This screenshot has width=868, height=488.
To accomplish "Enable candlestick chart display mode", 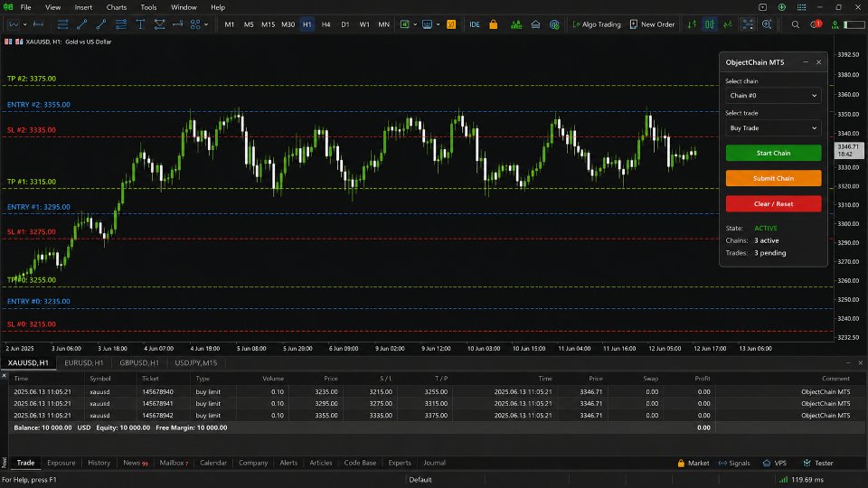I will click(709, 24).
